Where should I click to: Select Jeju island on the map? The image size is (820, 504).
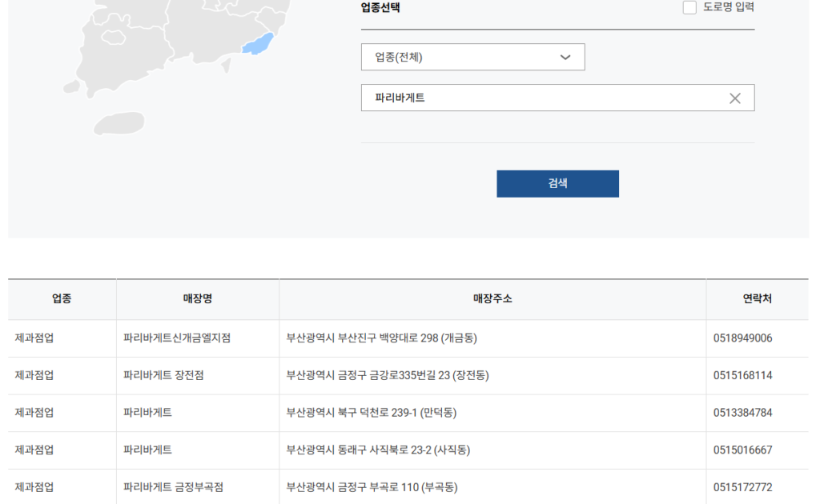pos(119,123)
